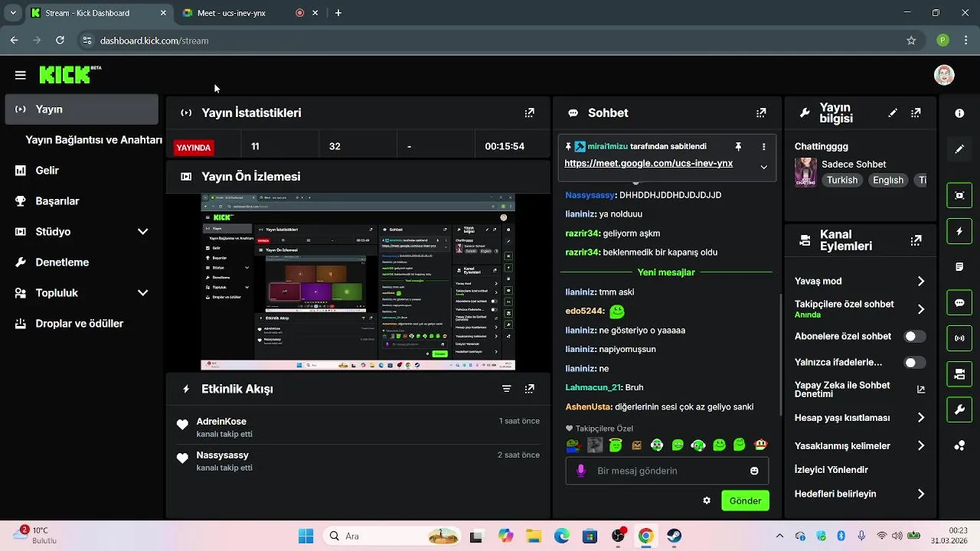The height and width of the screenshot is (551, 980).
Task: Click the Gönder send button
Action: 745,500
